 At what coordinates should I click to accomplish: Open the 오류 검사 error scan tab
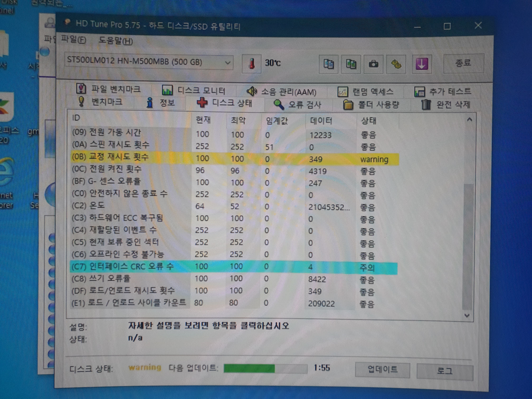[x=297, y=105]
